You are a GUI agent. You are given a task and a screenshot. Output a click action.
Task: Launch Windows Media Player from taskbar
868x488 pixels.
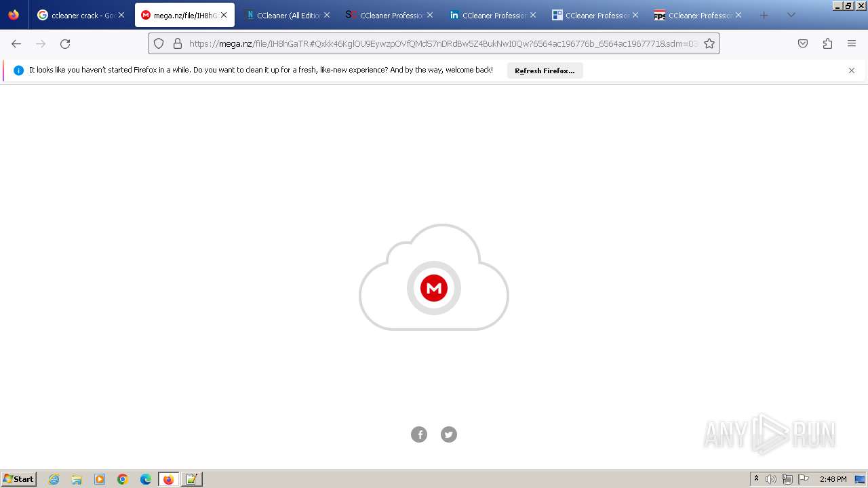pos(100,479)
